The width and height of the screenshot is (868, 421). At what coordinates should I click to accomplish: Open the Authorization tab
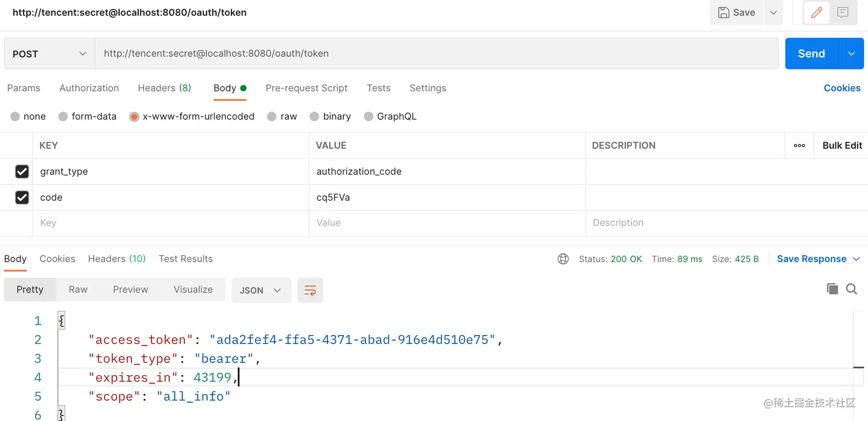(89, 88)
